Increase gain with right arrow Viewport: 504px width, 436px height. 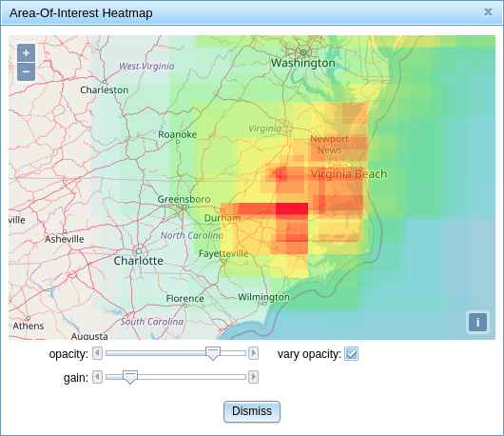[x=253, y=377]
